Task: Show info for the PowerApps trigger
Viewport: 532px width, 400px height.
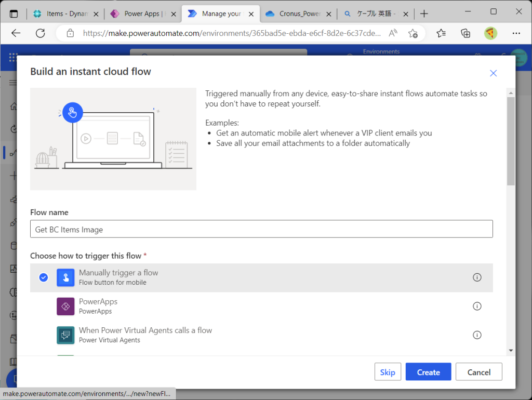Action: point(477,306)
